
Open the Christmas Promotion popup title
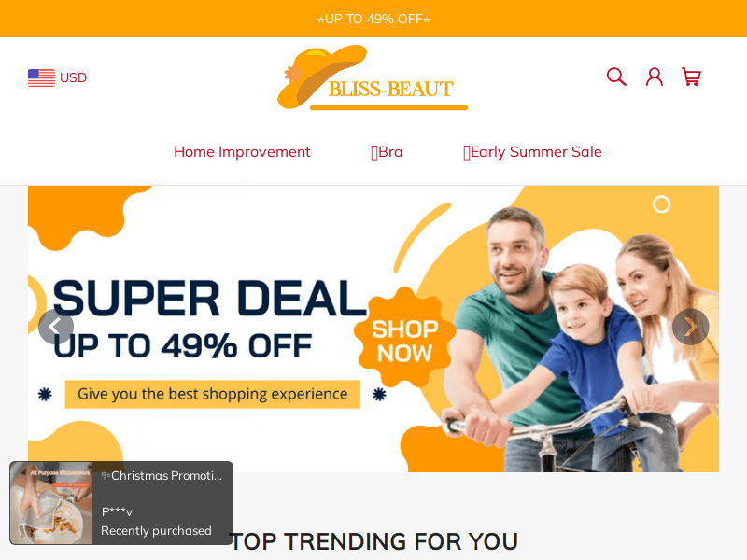(x=162, y=476)
